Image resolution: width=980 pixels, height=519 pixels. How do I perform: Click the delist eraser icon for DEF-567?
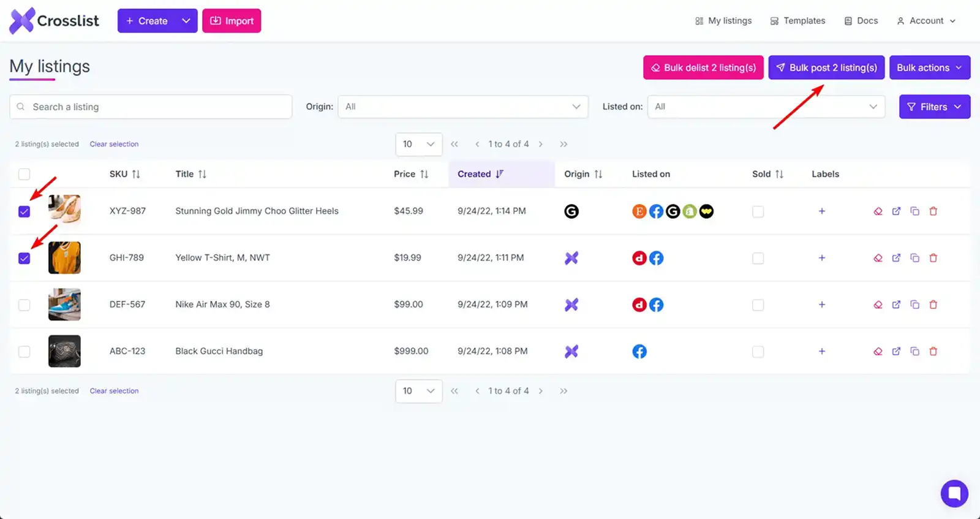(x=878, y=305)
